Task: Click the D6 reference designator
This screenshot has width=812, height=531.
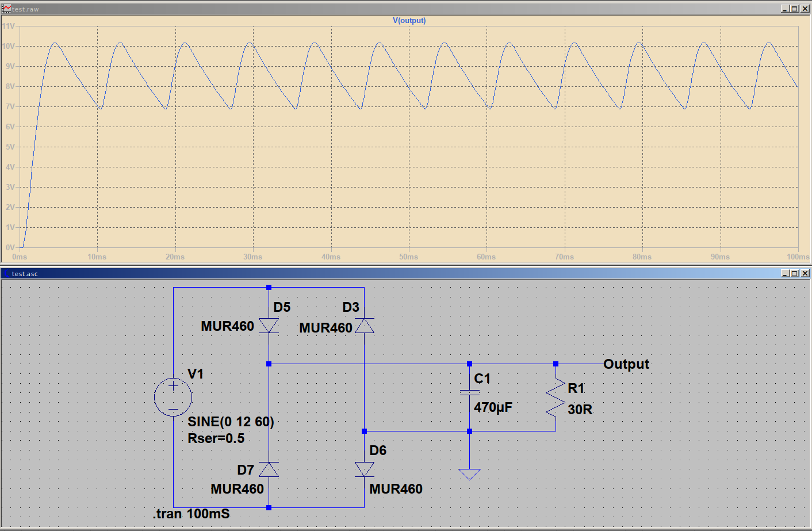Action: pos(378,450)
